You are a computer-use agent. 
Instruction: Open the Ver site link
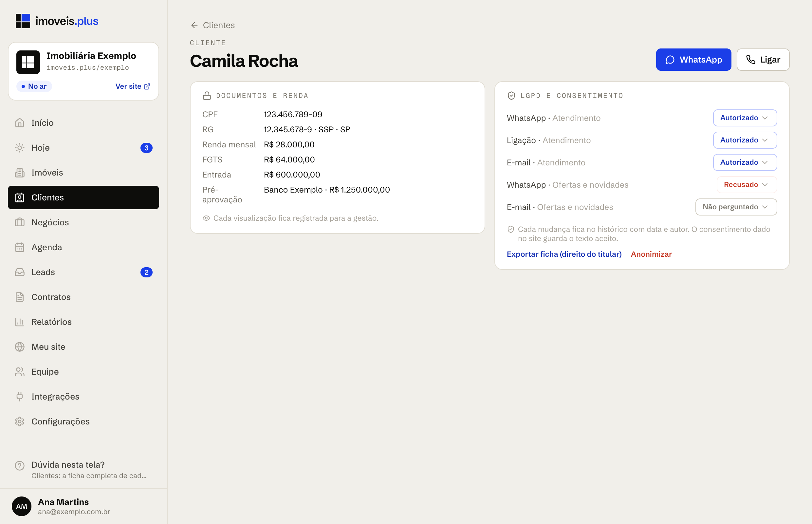pyautogui.click(x=133, y=86)
